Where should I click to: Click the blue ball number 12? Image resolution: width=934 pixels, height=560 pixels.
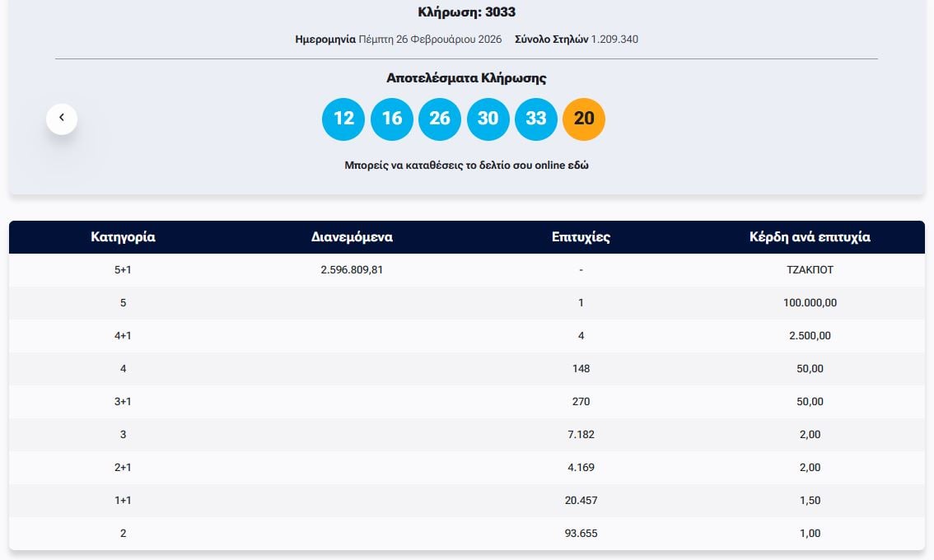[x=343, y=119]
